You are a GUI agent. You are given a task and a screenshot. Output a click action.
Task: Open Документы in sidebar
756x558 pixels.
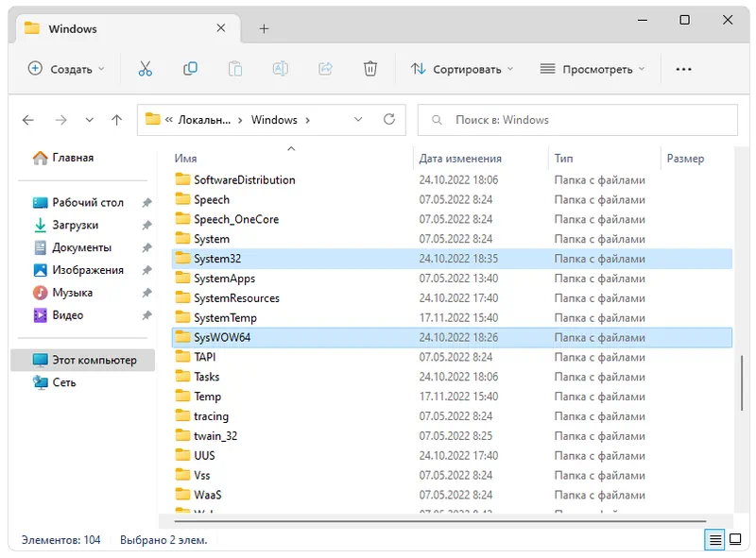[x=83, y=247]
